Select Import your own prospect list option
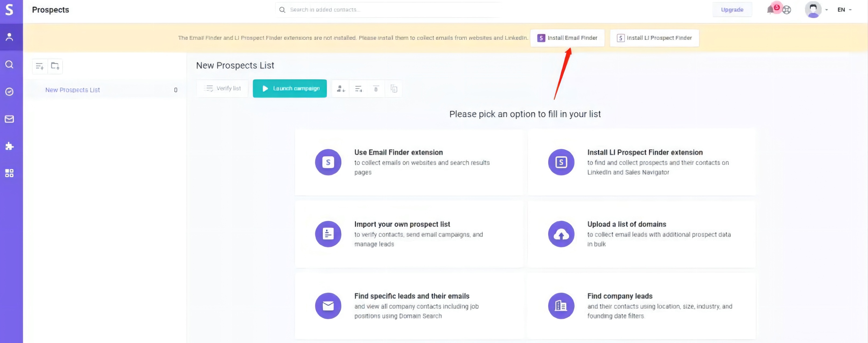The height and width of the screenshot is (343, 868). 402,224
